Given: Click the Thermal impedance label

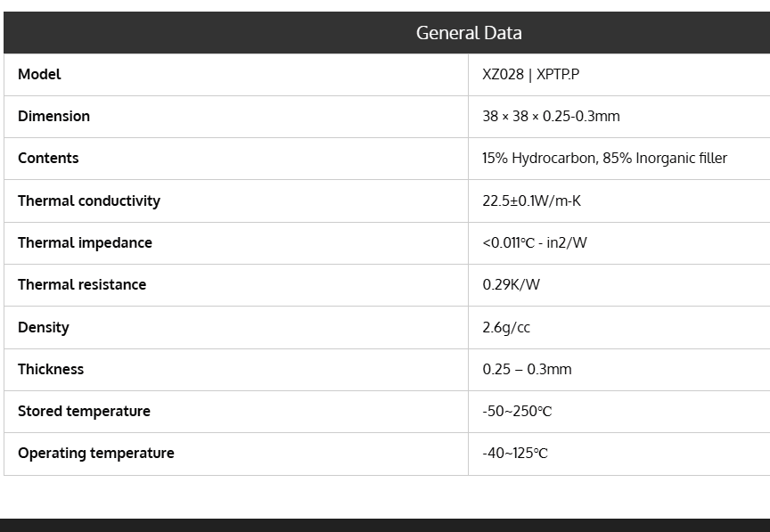Looking at the screenshot, I should [x=85, y=243].
